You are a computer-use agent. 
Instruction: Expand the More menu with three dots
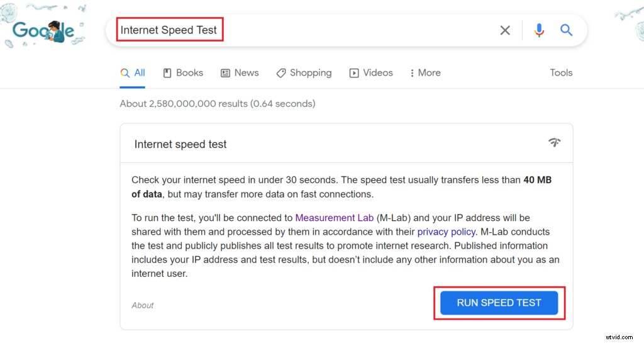click(x=425, y=73)
